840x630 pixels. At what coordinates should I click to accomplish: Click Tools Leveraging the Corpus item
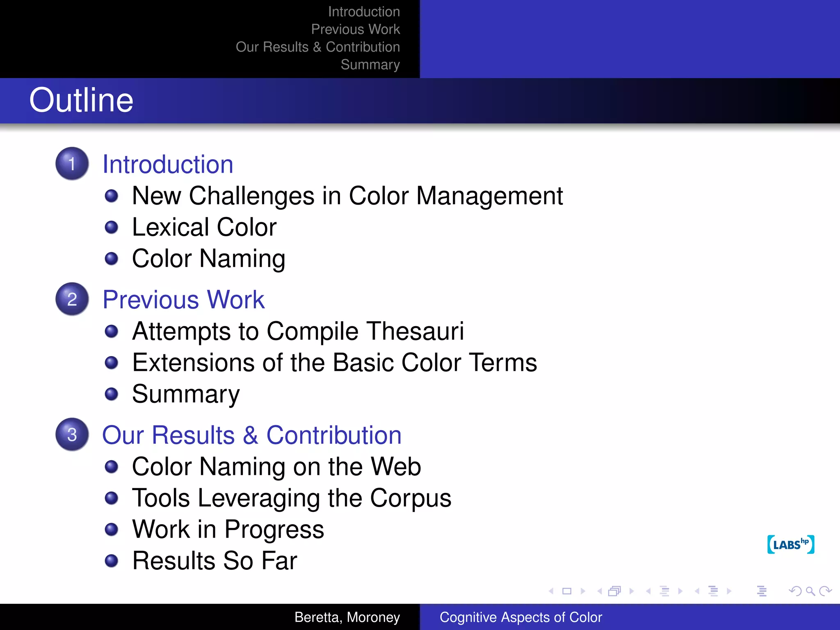292,498
